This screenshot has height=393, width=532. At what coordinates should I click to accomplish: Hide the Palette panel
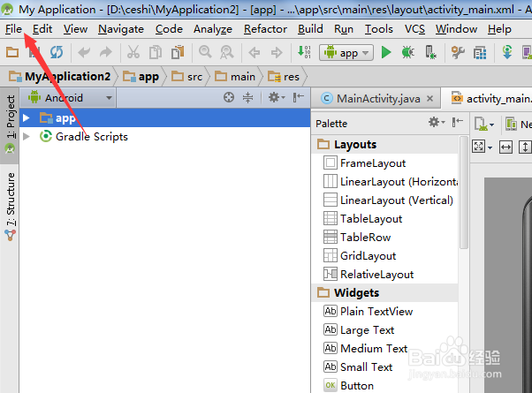(458, 122)
